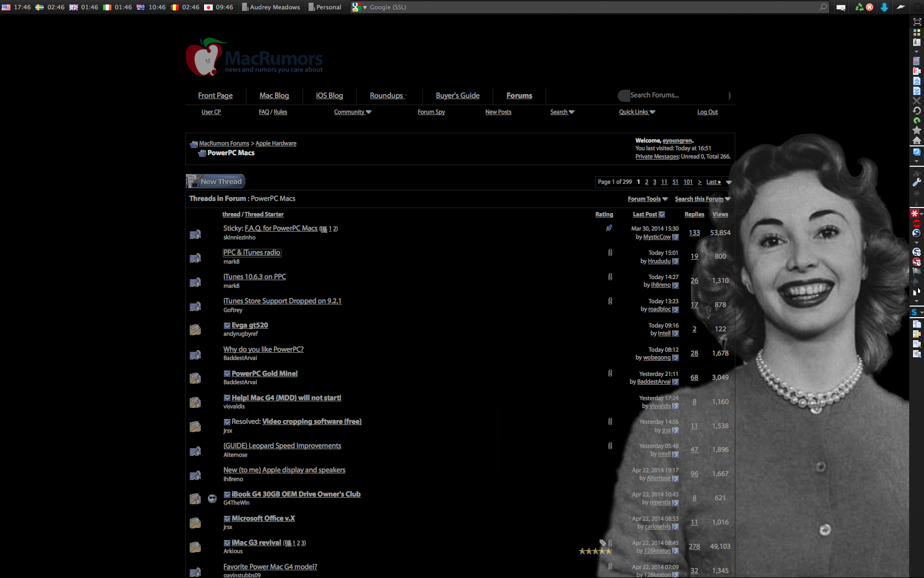The width and height of the screenshot is (924, 578).
Task: Click the New Thread button
Action: pyautogui.click(x=215, y=181)
